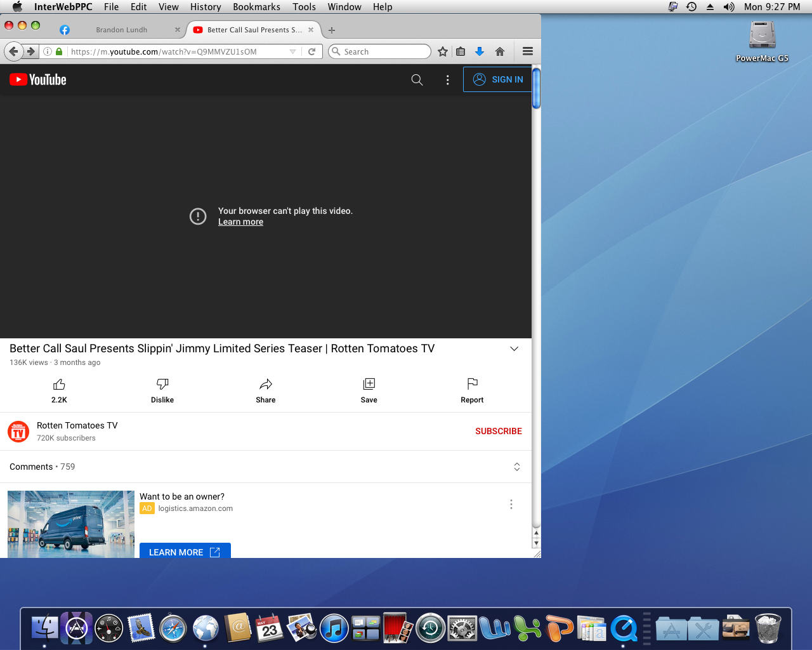812x650 pixels.
Task: Expand the Comments section arrows
Action: click(517, 467)
